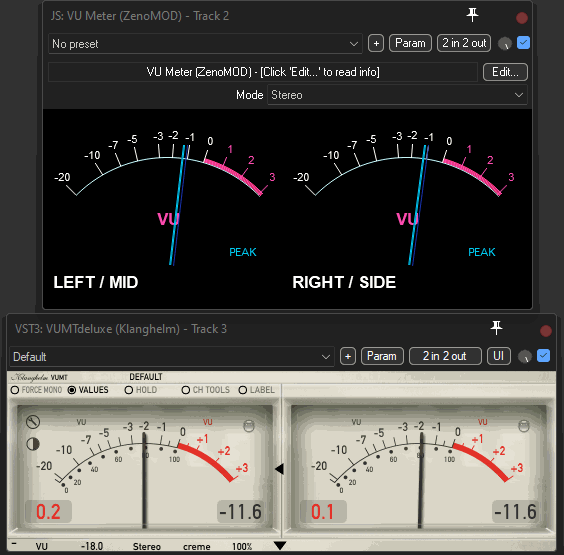564x555 pixels.
Task: Open the '2 in 2 out' routing in VUMTdeluxe
Action: pos(445,356)
